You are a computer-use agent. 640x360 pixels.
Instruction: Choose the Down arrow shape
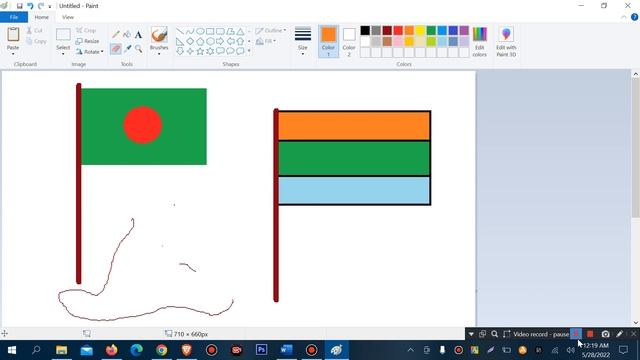tap(180, 51)
